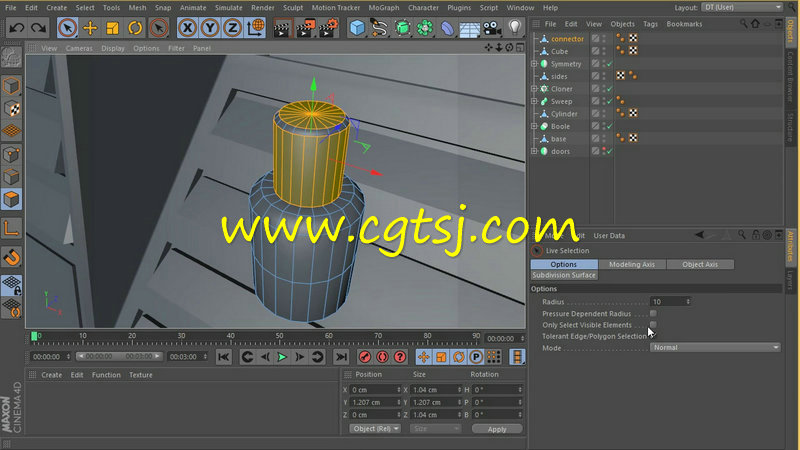Toggle Snap magnet icon
Screen dimensions: 800x450
(11, 257)
